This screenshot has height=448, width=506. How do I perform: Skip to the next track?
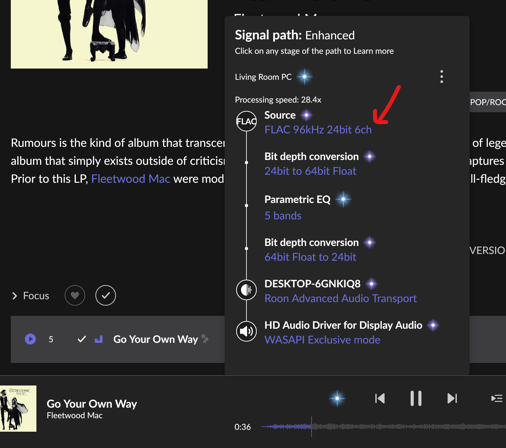pos(452,398)
